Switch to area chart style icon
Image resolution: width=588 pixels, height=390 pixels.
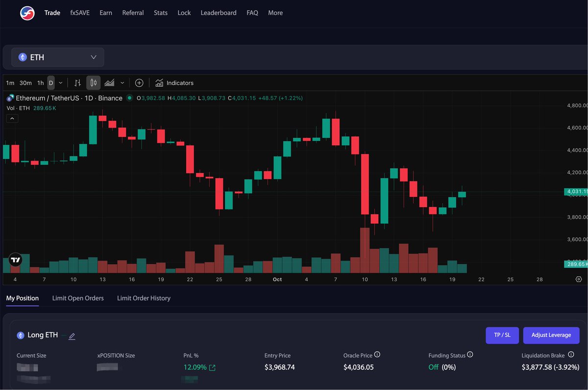click(110, 83)
